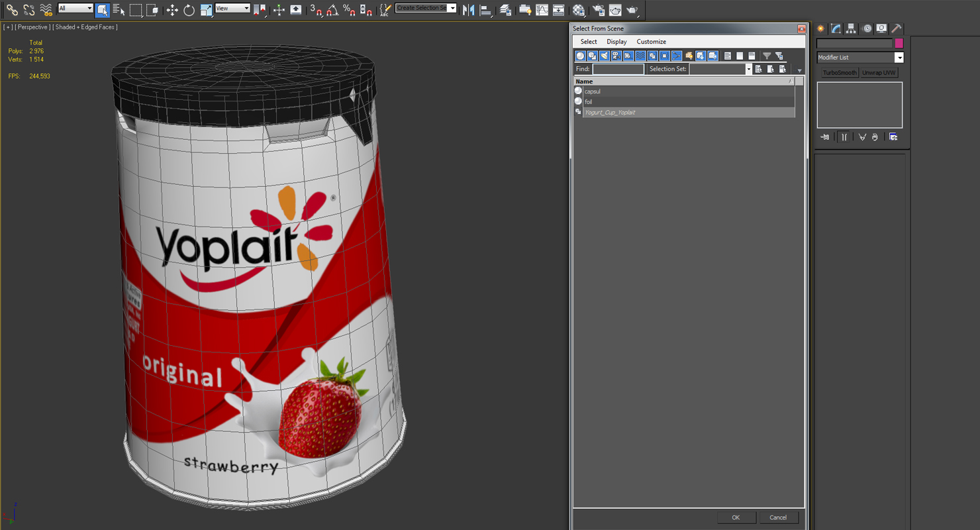Open the Customize menu in Select From Scene
This screenshot has height=530, width=980.
pyautogui.click(x=652, y=42)
